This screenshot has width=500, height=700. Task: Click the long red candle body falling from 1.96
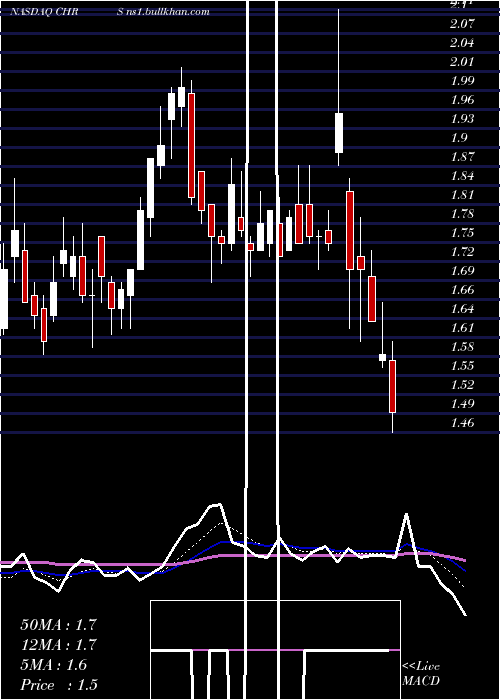point(191,145)
